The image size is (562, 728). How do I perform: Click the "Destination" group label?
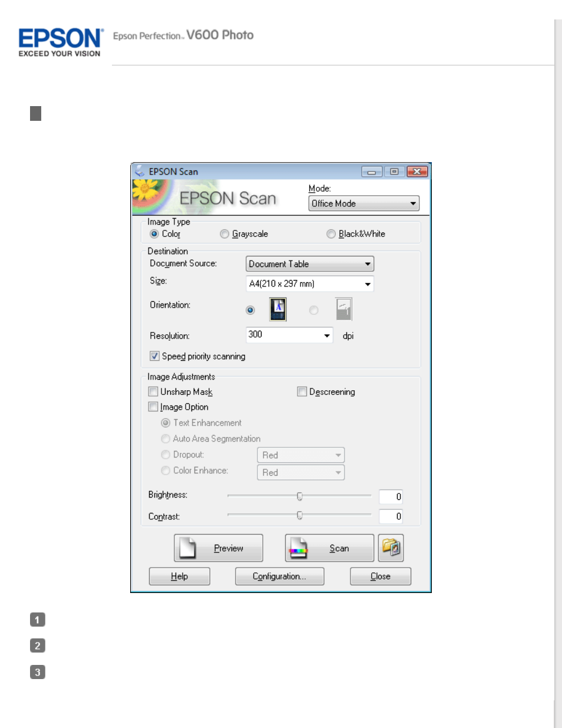coord(168,251)
